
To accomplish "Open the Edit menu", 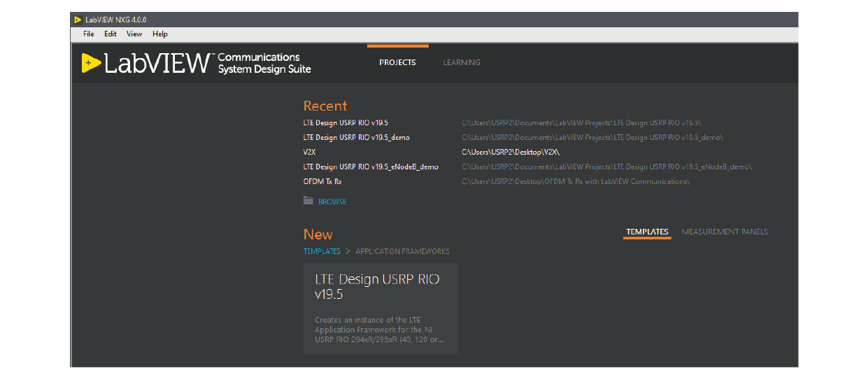I will click(111, 34).
